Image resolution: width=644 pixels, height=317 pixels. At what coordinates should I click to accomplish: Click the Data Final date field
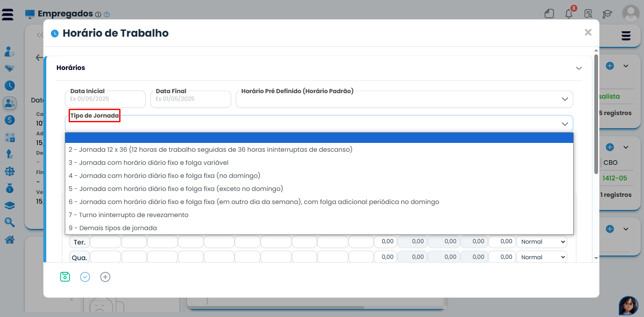tap(191, 99)
